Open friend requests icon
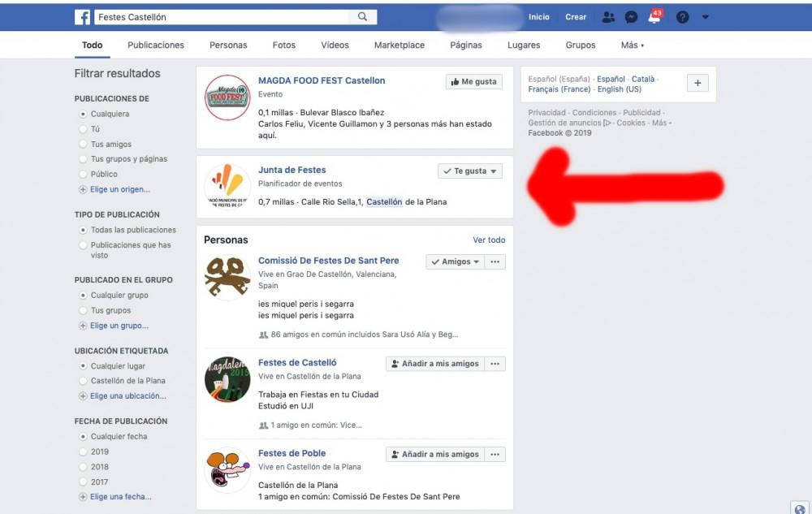 click(x=608, y=17)
